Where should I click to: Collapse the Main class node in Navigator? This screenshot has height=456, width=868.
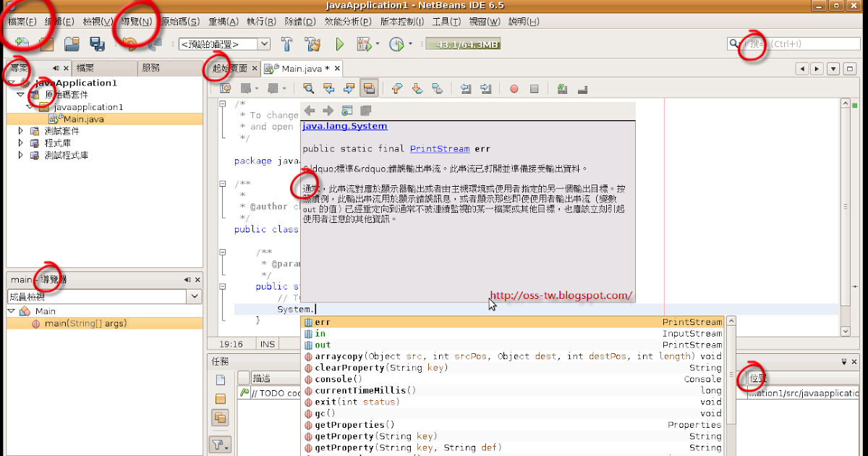point(12,311)
